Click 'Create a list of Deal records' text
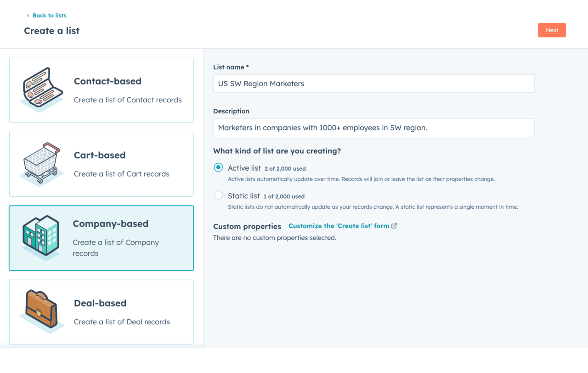The image size is (588, 373). [122, 322]
